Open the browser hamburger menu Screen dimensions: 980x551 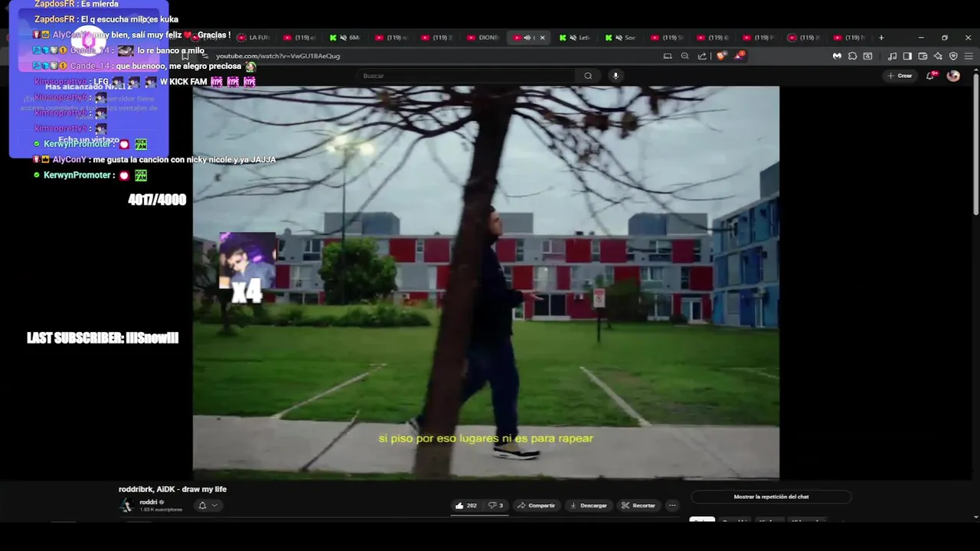point(969,56)
